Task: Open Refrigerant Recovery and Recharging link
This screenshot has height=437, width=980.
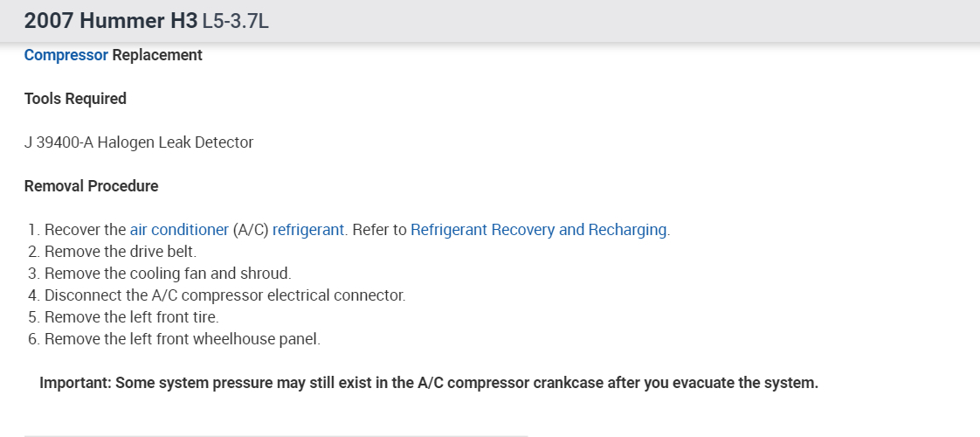Action: 539,230
